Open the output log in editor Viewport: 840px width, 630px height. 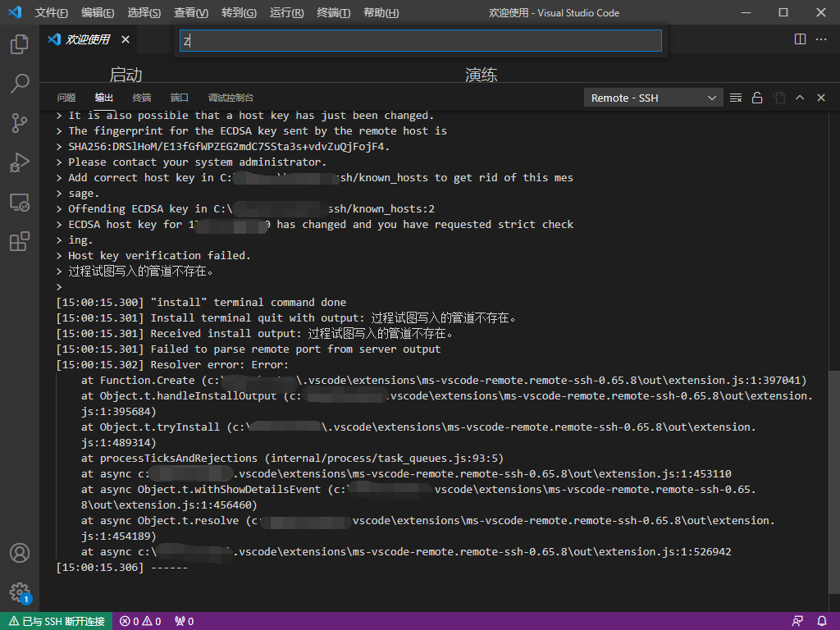pyautogui.click(x=778, y=98)
